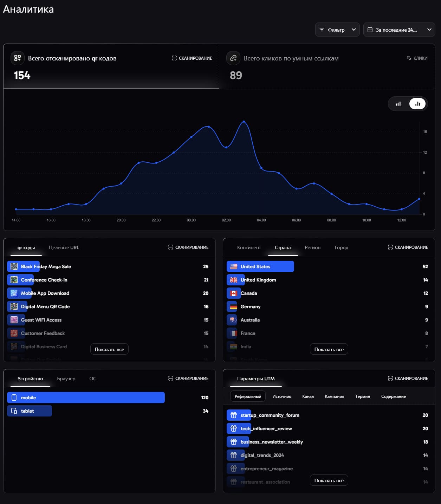Image resolution: width=441 pixels, height=504 pixels.
Task: Click the mobile device icon
Action: point(14,398)
